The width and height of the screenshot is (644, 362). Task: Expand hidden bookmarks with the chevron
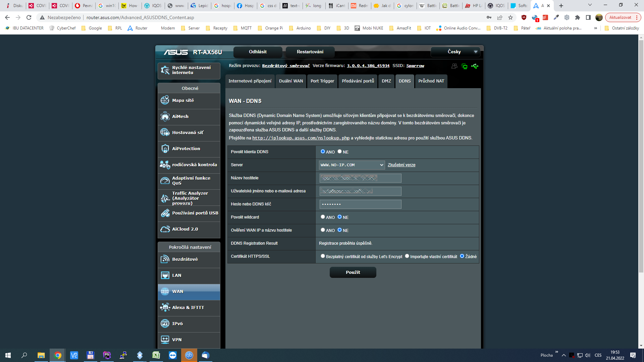[596, 28]
